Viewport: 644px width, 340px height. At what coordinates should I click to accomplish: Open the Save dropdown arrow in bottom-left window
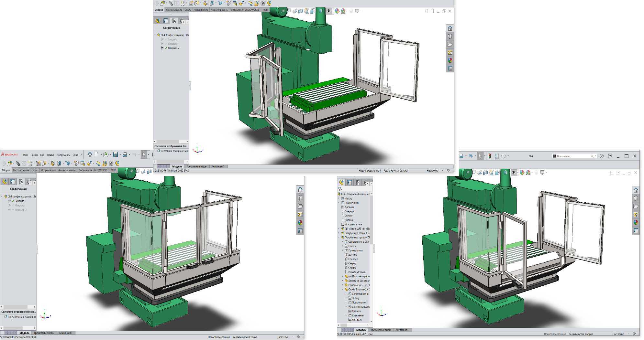[120, 154]
